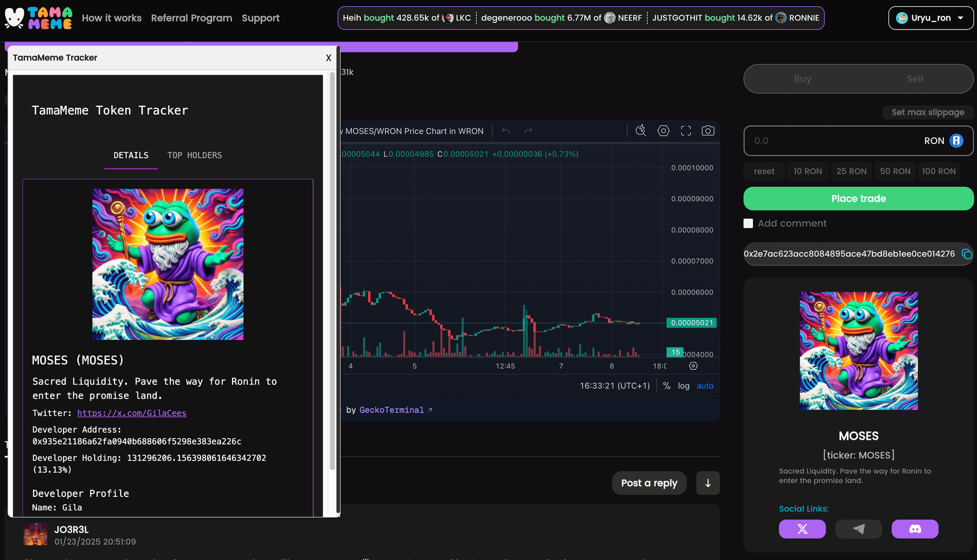Toggle percent scale on chart
Image resolution: width=977 pixels, height=560 pixels.
tap(667, 386)
